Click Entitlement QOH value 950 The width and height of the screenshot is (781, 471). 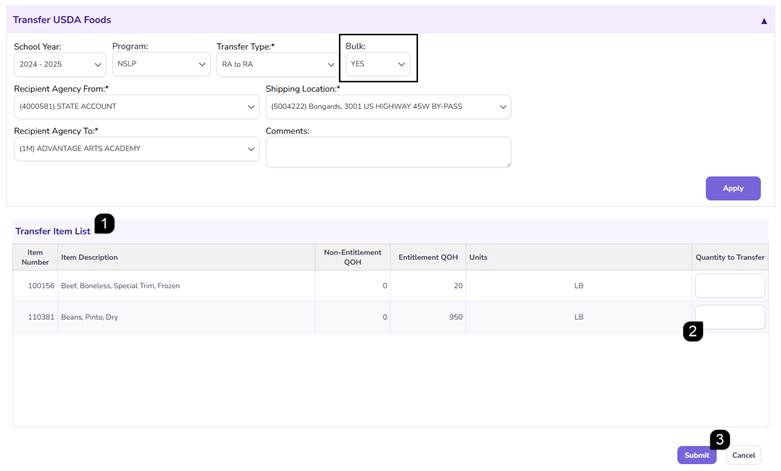[x=456, y=317]
